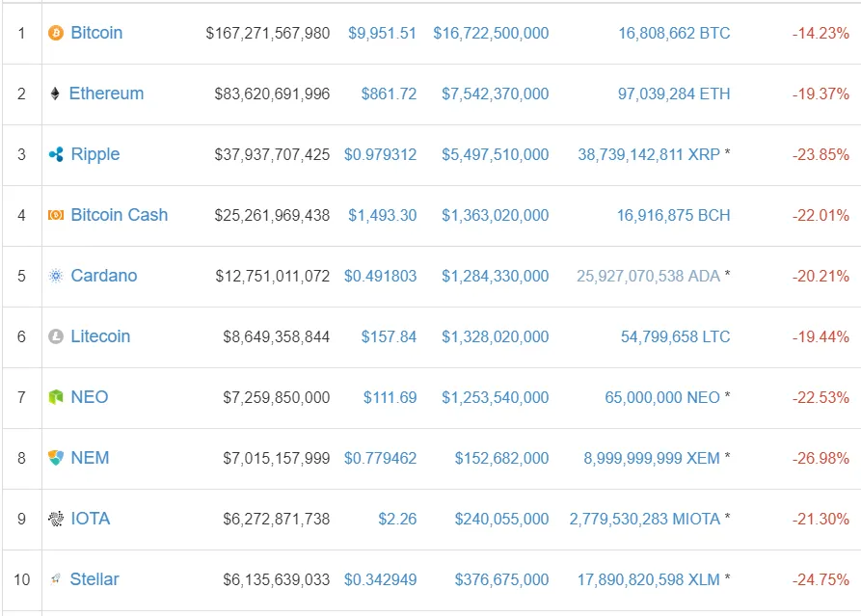
Task: Click IOTA price $2.26
Action: point(397,520)
